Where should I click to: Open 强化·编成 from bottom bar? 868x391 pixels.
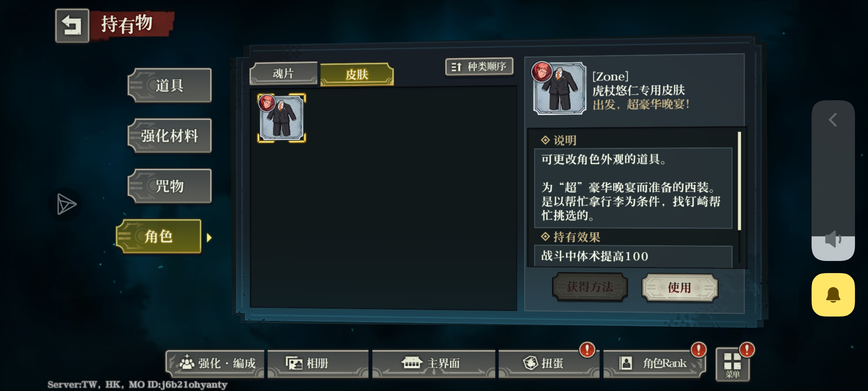click(x=215, y=363)
